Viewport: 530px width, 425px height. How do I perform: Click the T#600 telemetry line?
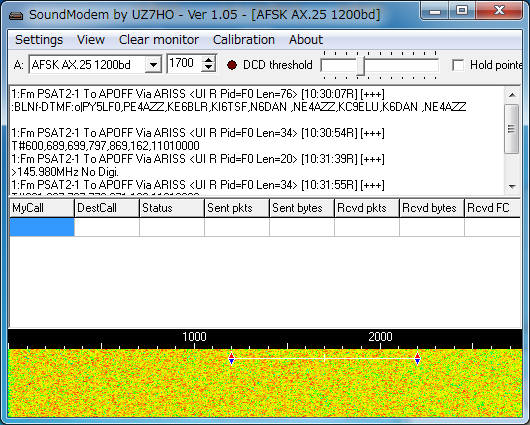pos(105,146)
